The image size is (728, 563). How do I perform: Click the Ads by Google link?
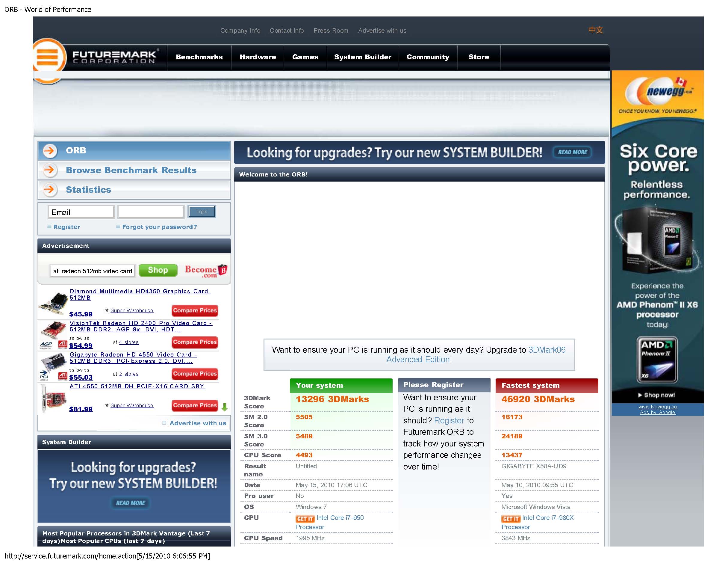click(657, 413)
